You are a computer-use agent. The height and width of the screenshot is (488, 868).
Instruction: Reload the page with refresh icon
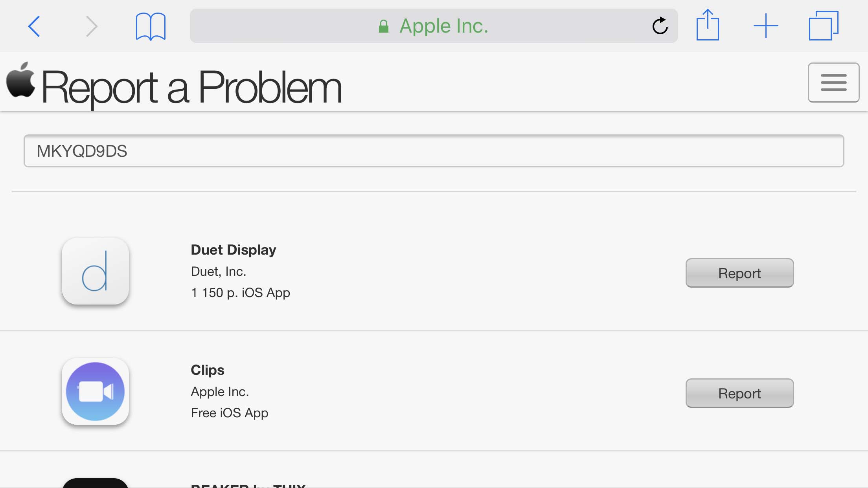click(660, 26)
